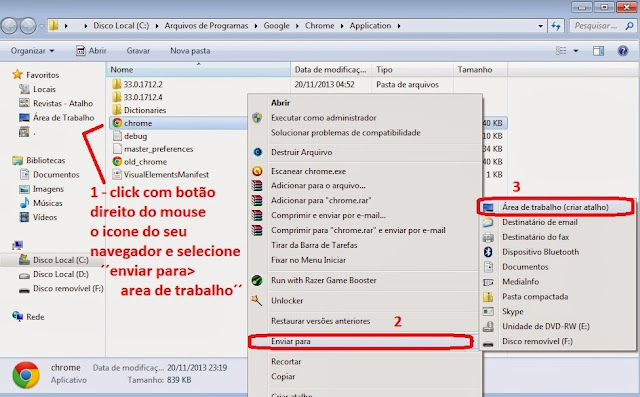
Task: Expand arrow after Google in address path
Action: coord(298,26)
